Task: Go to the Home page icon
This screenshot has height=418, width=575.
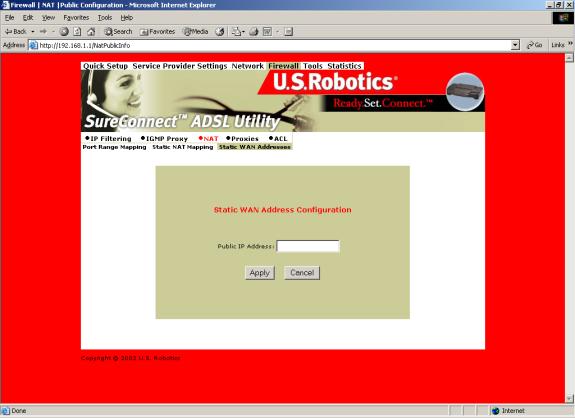Action: point(91,32)
